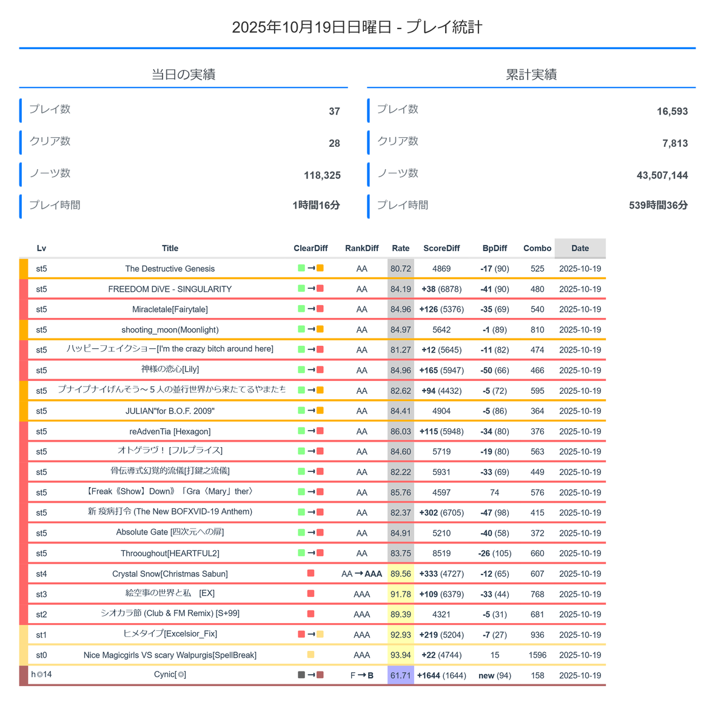Click clear-change icon for 新 疫病打令 row
This screenshot has width=715, height=728.
311,513
